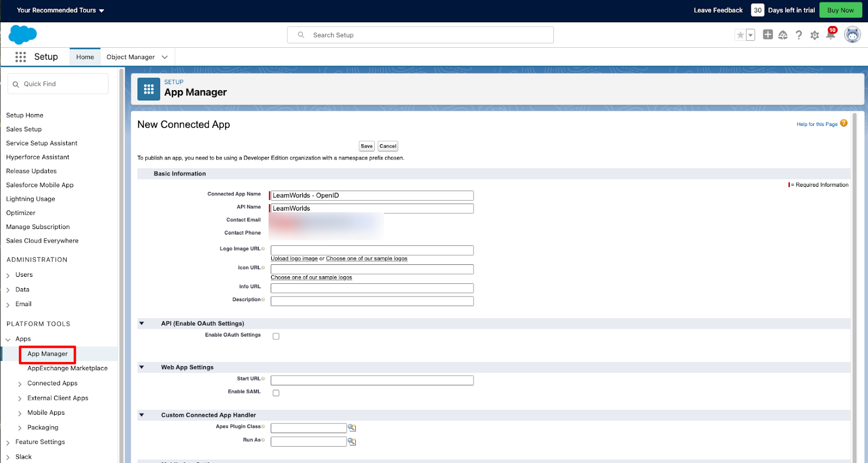Open AppExchange Marketplace
The image size is (868, 463).
[67, 368]
